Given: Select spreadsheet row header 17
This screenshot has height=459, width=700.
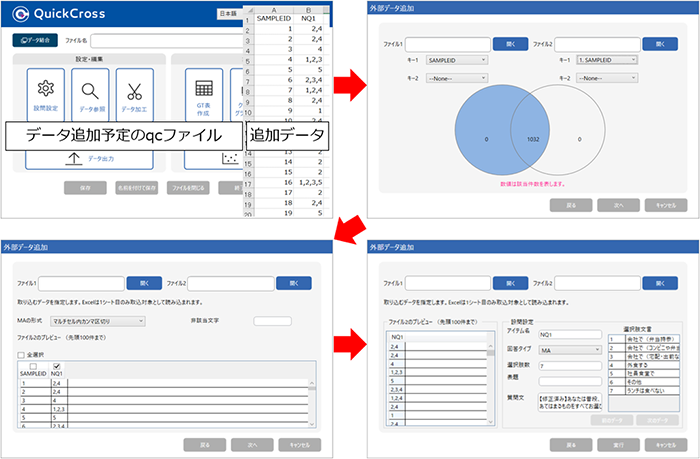Looking at the screenshot, I should pyautogui.click(x=248, y=184).
